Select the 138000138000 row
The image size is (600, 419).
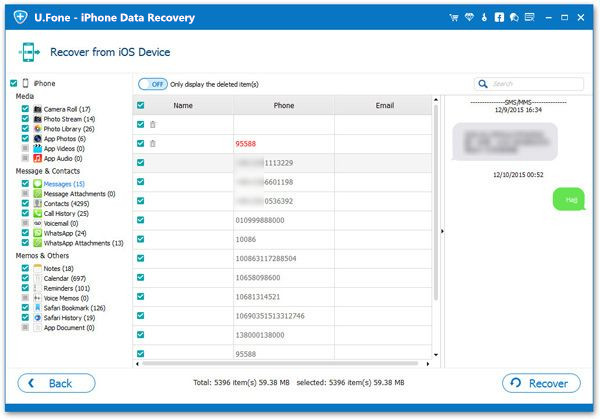(x=282, y=335)
